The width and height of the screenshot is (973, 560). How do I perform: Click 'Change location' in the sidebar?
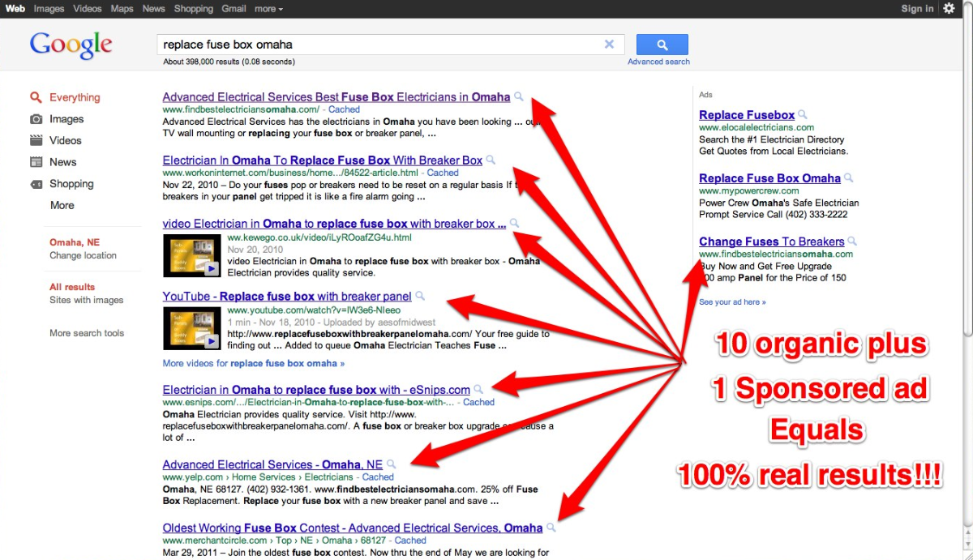click(x=83, y=256)
